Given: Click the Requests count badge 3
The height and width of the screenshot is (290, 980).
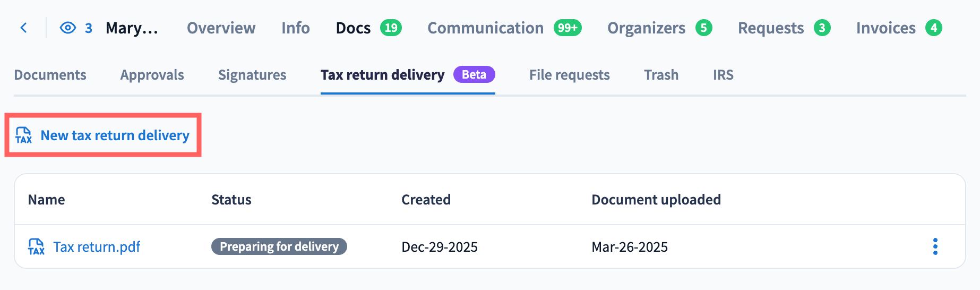Looking at the screenshot, I should (x=822, y=28).
